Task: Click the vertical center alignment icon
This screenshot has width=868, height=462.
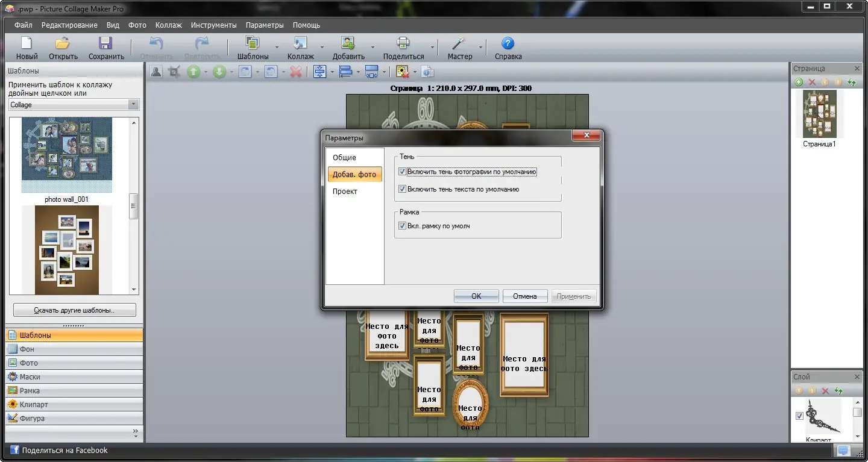Action: 319,72
